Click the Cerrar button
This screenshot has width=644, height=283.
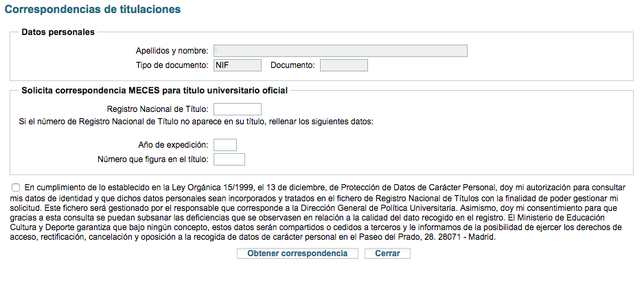(387, 253)
